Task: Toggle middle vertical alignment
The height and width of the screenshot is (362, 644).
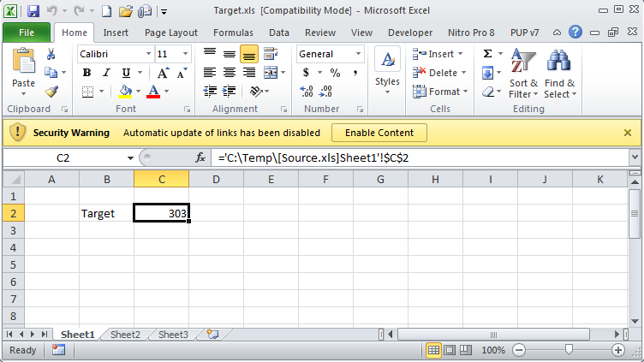Action: [230, 54]
